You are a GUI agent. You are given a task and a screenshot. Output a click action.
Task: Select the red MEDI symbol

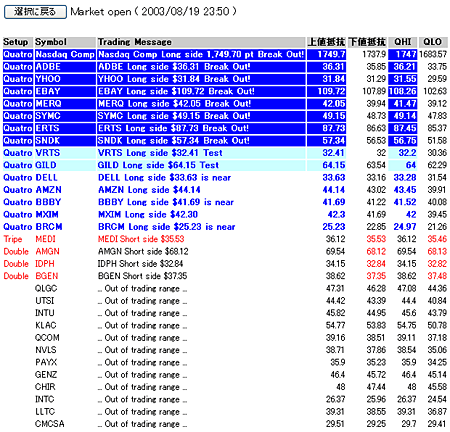click(46, 239)
